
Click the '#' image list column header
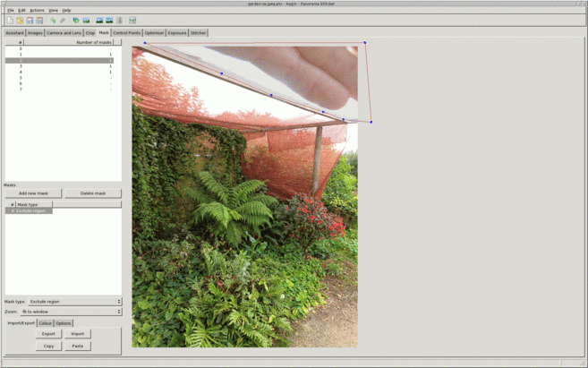(14, 42)
